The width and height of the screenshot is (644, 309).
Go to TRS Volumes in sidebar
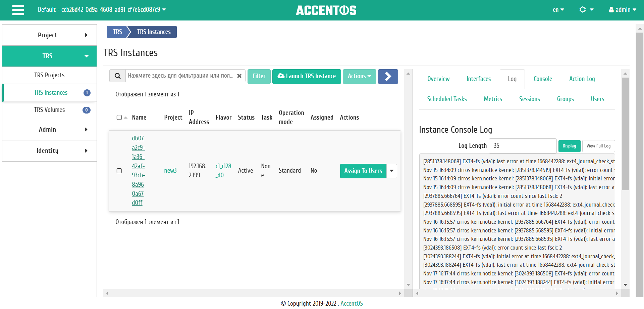pyautogui.click(x=49, y=110)
